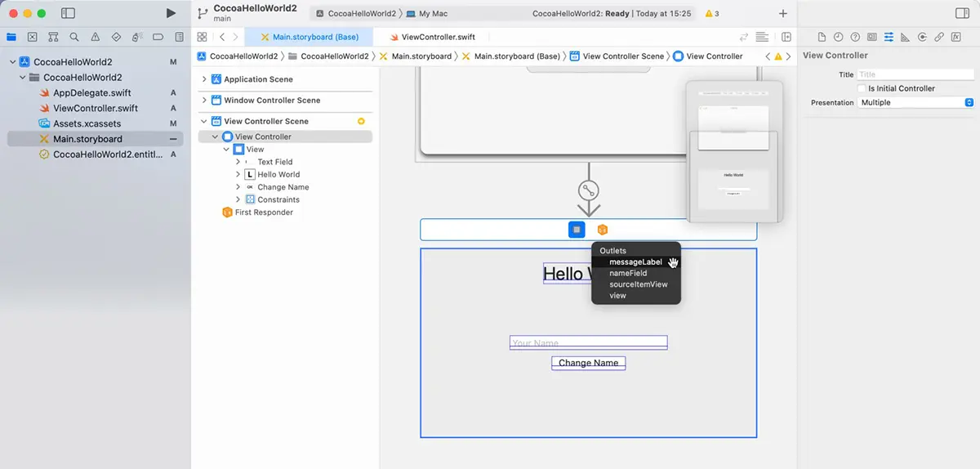Toggle the left navigator sidebar icon

pyautogui.click(x=68, y=14)
